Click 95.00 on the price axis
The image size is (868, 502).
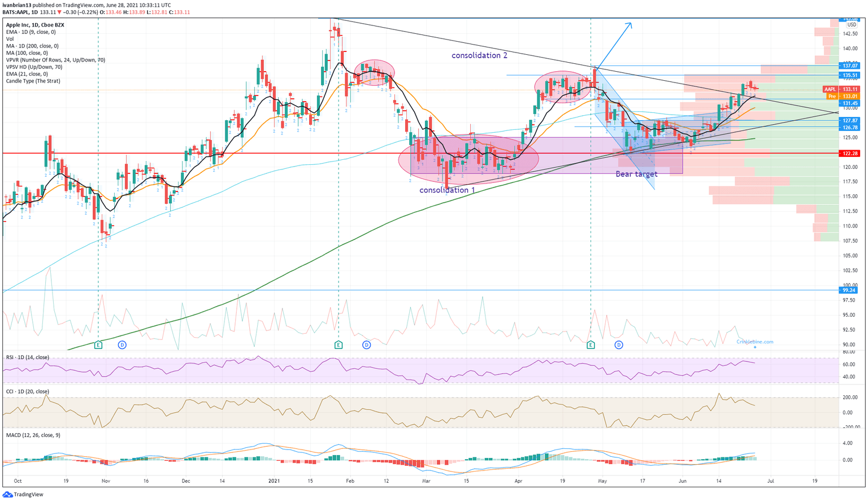click(x=850, y=315)
